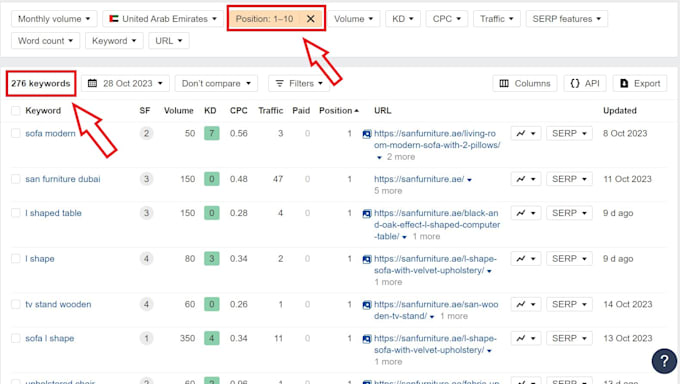This screenshot has width=680, height=384.
Task: Open keyword link l shaped table
Action: (53, 213)
